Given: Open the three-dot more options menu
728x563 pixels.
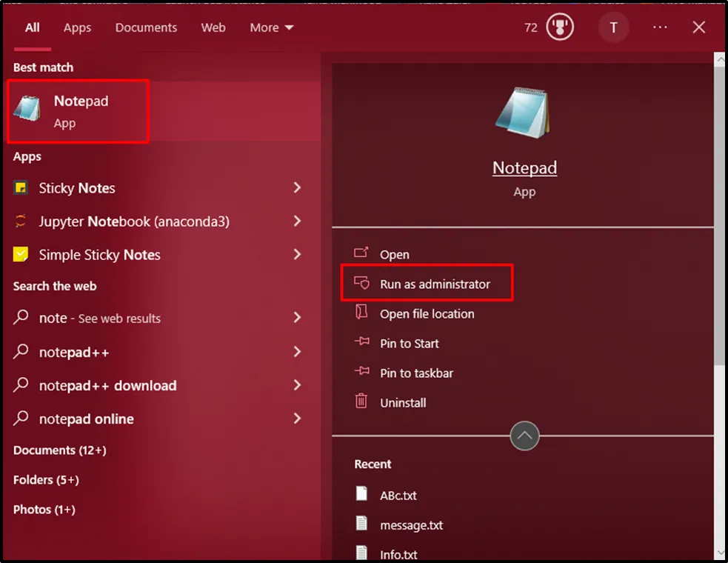Looking at the screenshot, I should pos(660,28).
